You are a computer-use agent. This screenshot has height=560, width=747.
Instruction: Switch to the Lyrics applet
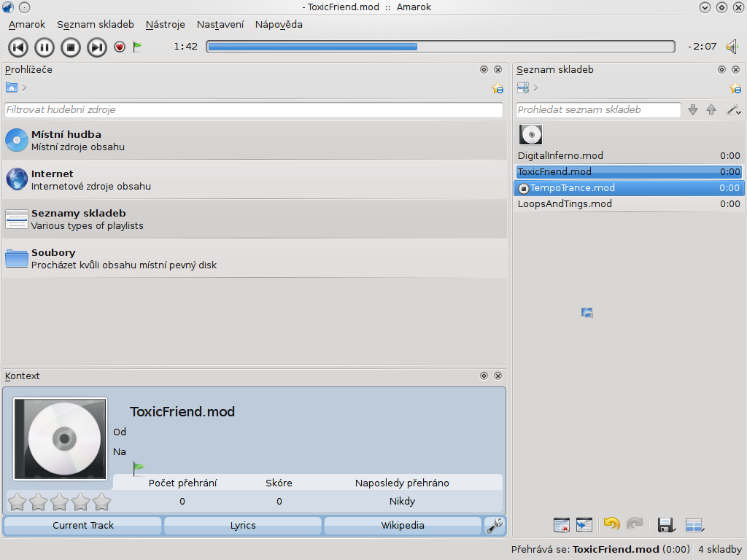(243, 525)
